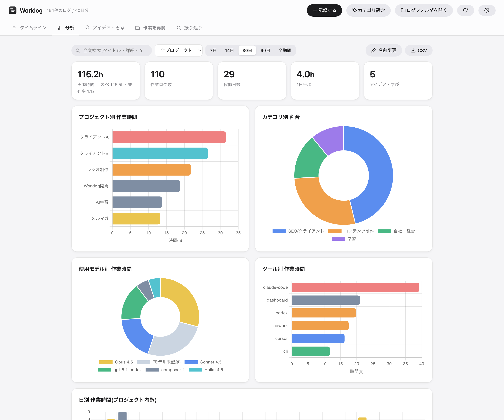Open the アイデア・思考 tab
This screenshot has width=504, height=420.
coord(105,28)
